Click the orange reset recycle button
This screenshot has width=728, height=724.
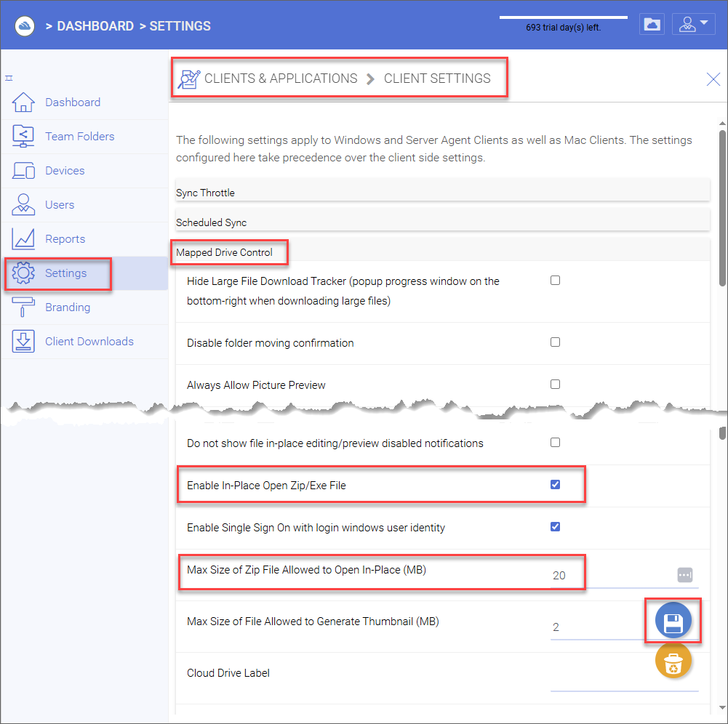pos(673,661)
